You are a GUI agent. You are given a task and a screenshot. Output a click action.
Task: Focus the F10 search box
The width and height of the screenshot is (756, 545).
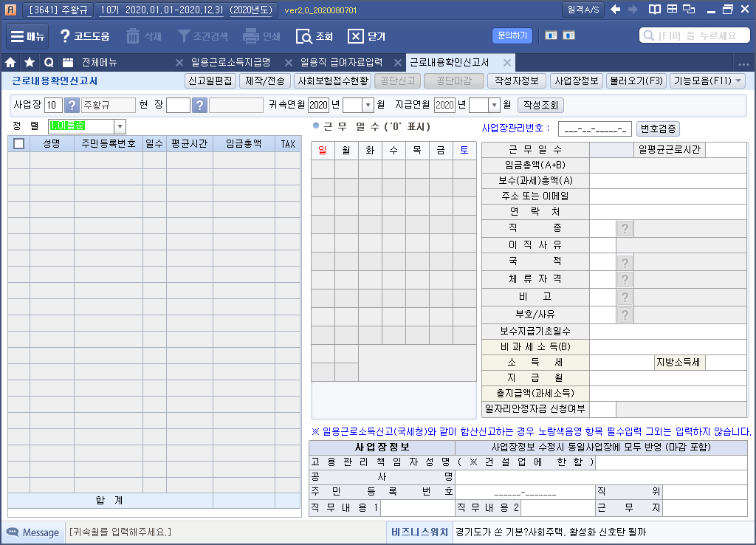694,35
